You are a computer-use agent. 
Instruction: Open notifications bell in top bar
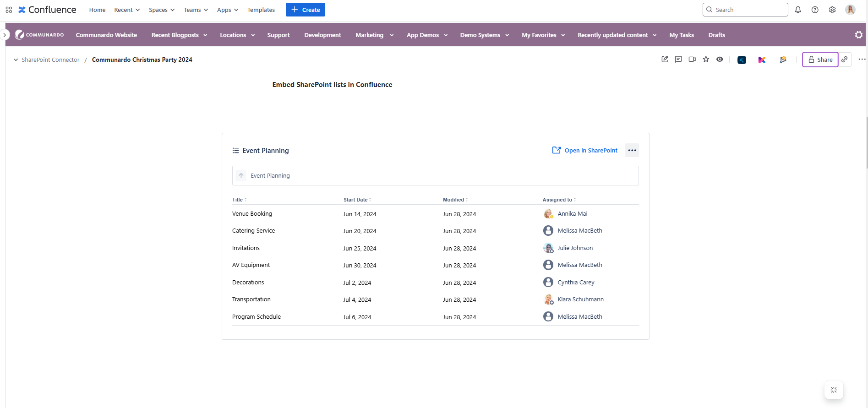coord(798,10)
